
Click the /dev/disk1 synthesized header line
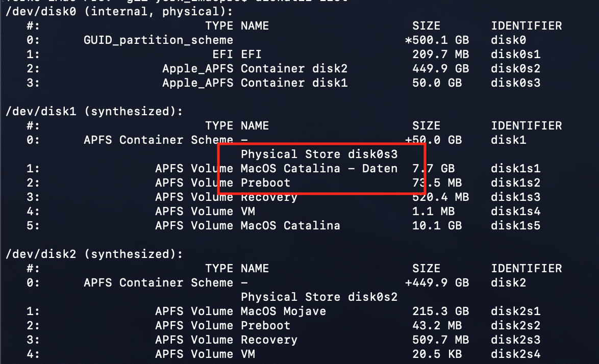pyautogui.click(x=94, y=111)
